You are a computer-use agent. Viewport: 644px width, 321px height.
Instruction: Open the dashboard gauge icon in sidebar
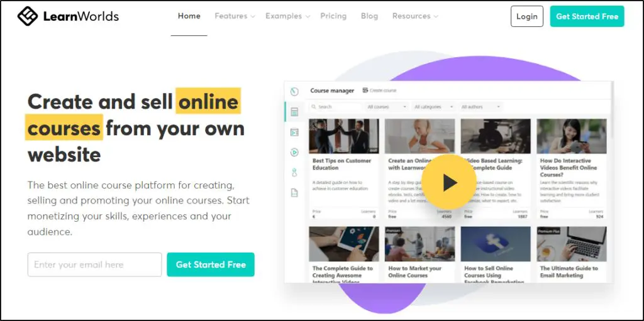pyautogui.click(x=294, y=91)
